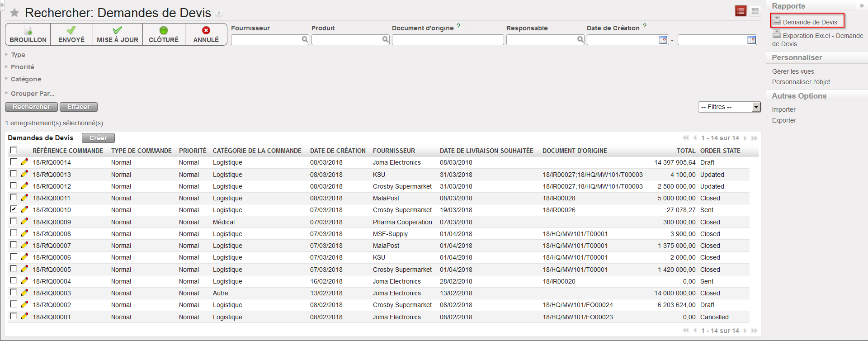
Task: Expand the Grouper Par section
Action: (x=32, y=94)
